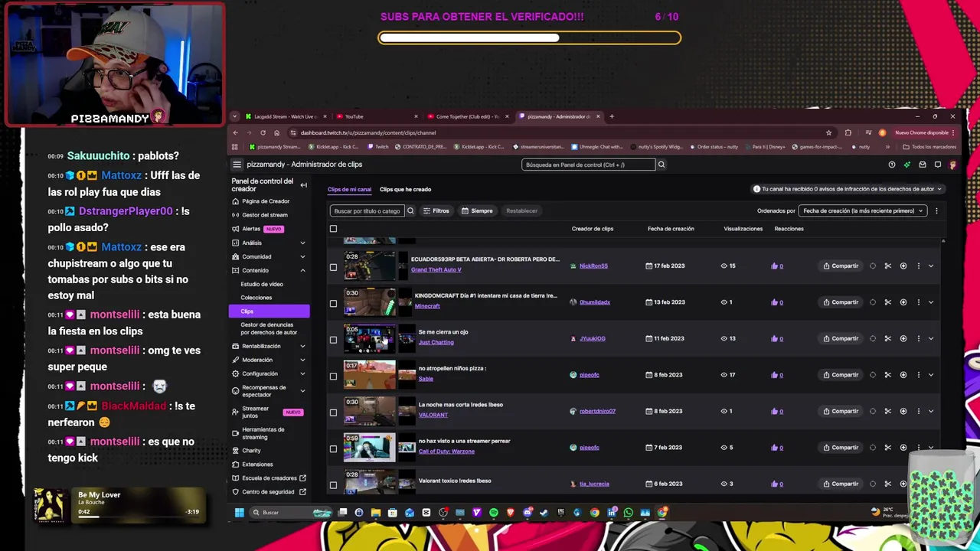980x551 pixels.
Task: Open the 'Fecha de creación' sort dropdown
Action: point(862,210)
